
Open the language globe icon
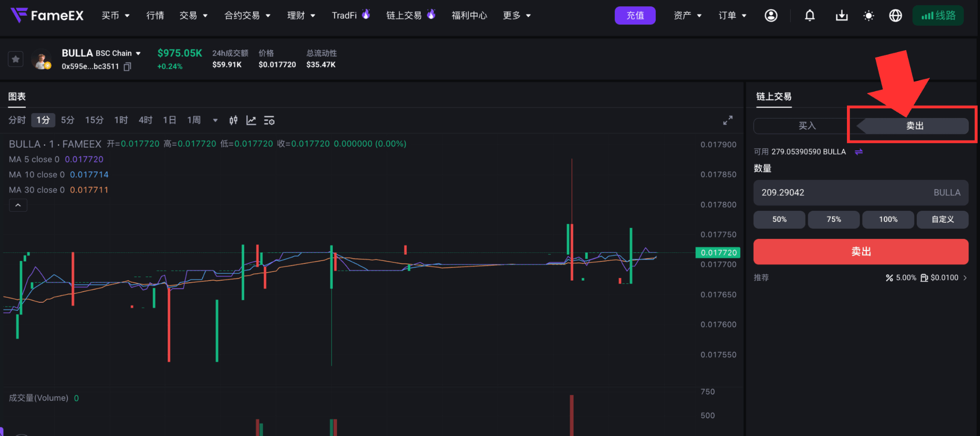[895, 16]
